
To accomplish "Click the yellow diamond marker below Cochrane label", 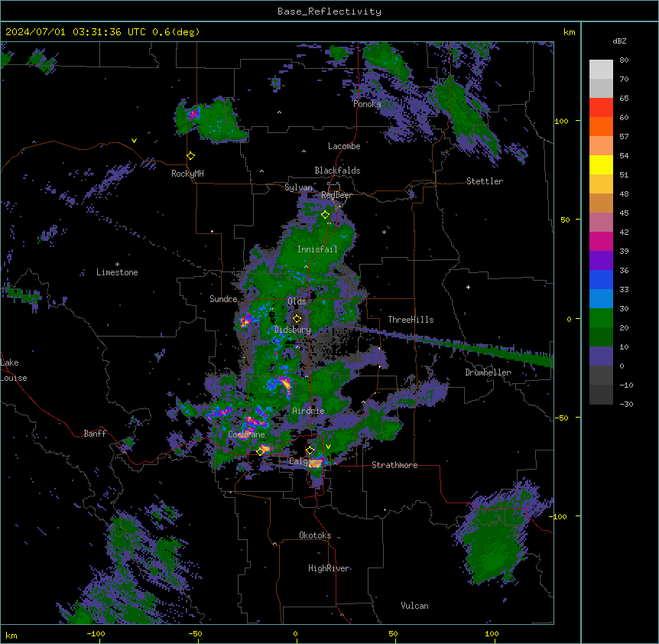I will (260, 452).
